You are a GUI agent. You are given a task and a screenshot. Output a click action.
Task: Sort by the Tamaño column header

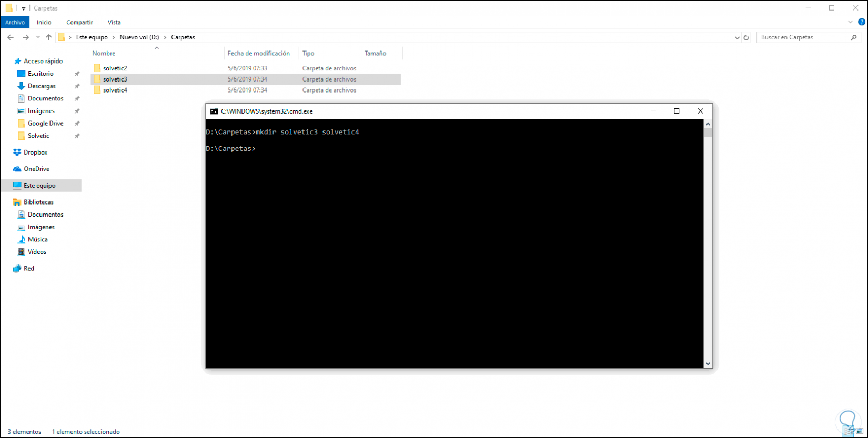(x=376, y=53)
